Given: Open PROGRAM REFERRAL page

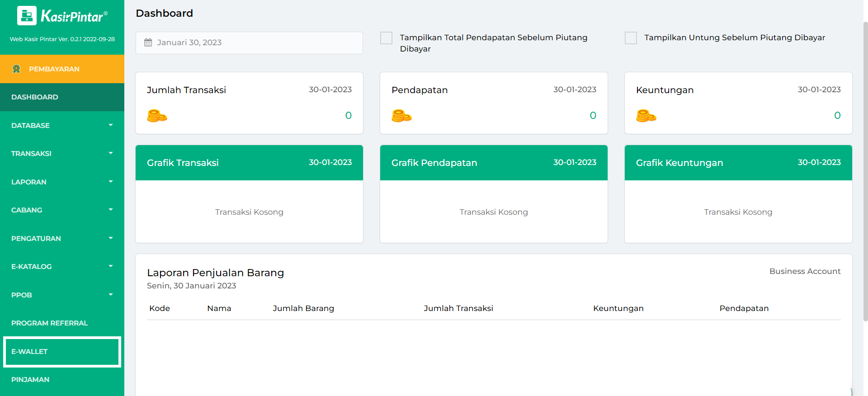Looking at the screenshot, I should pos(62,323).
